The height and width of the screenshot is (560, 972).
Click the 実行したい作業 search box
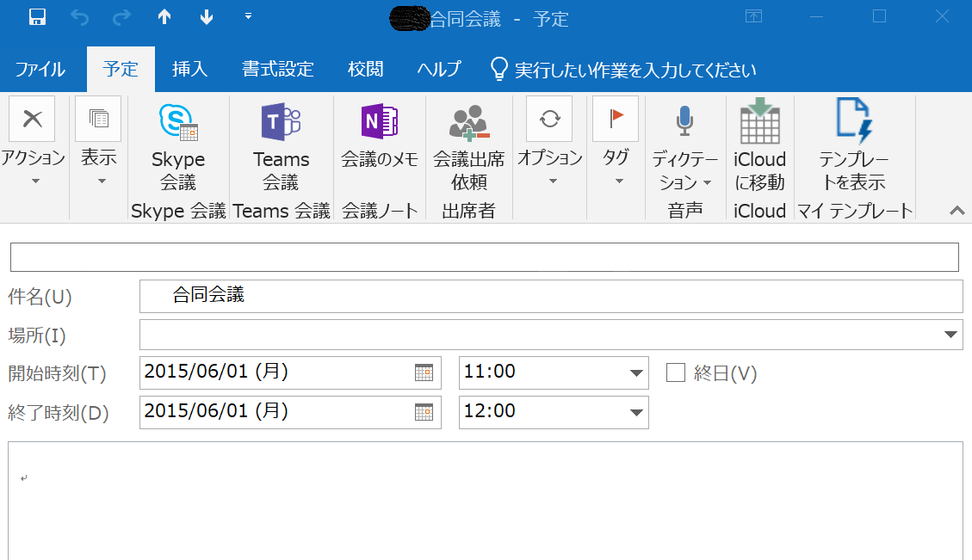635,70
